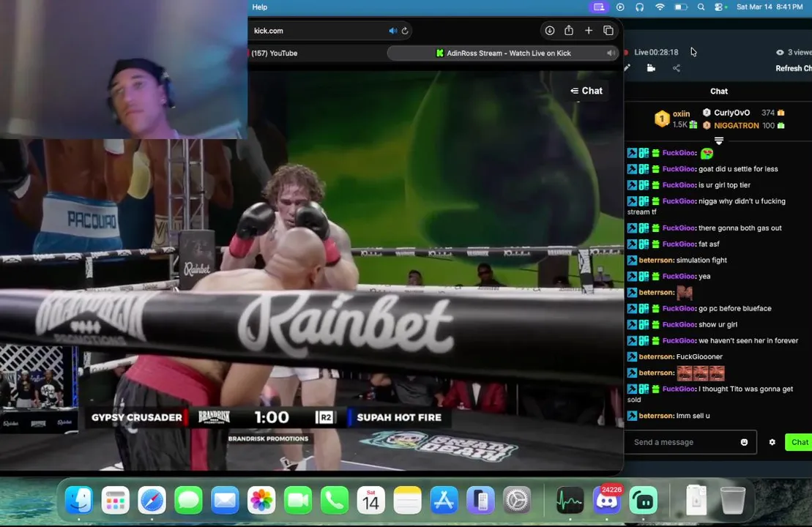Open the App Store dock icon
The image size is (812, 527).
pyautogui.click(x=444, y=501)
